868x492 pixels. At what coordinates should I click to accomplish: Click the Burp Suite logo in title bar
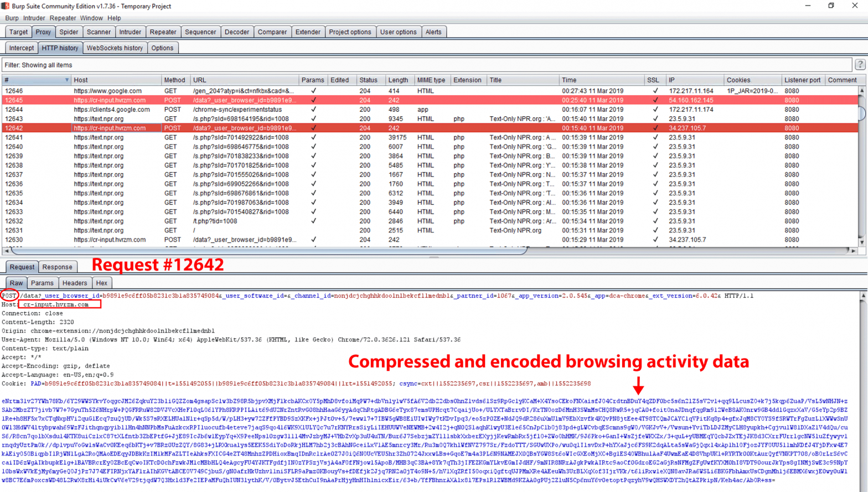click(6, 6)
